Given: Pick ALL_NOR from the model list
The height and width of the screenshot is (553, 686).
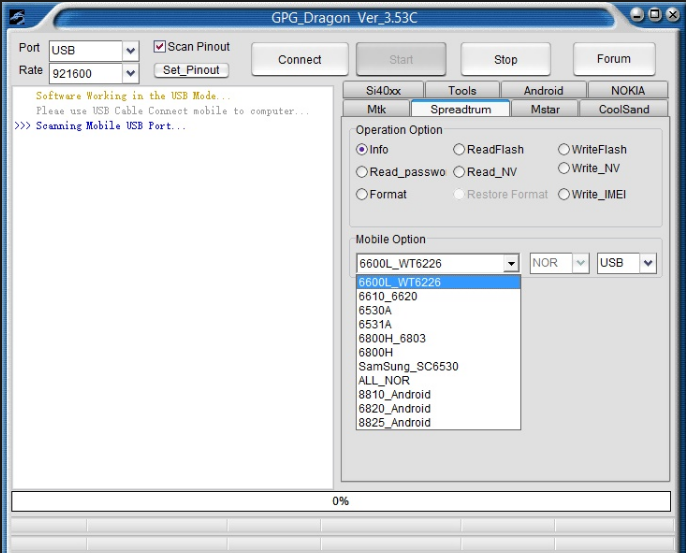Looking at the screenshot, I should point(438,380).
